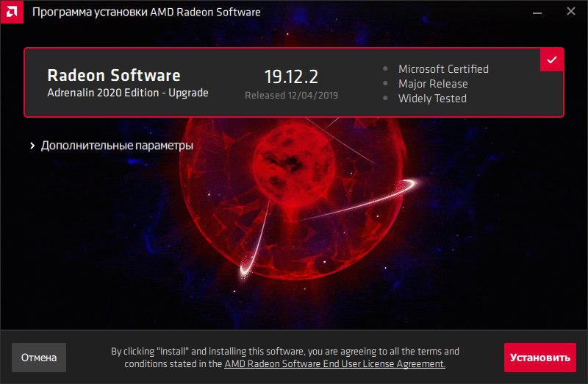Click Adrenalin 2020 Edition - Upgrade subtitle
This screenshot has width=588, height=384.
(x=128, y=93)
